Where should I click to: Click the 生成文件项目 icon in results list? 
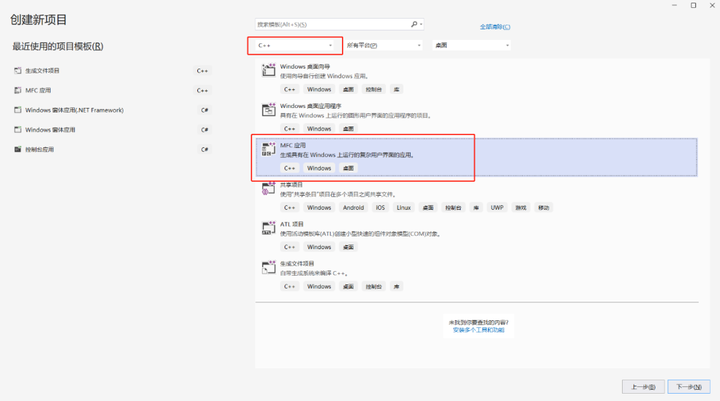tap(269, 267)
